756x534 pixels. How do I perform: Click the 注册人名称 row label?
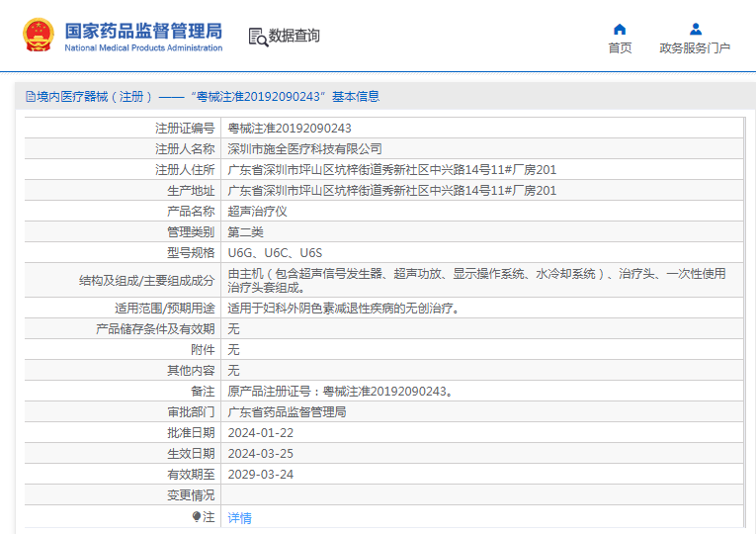coord(185,149)
